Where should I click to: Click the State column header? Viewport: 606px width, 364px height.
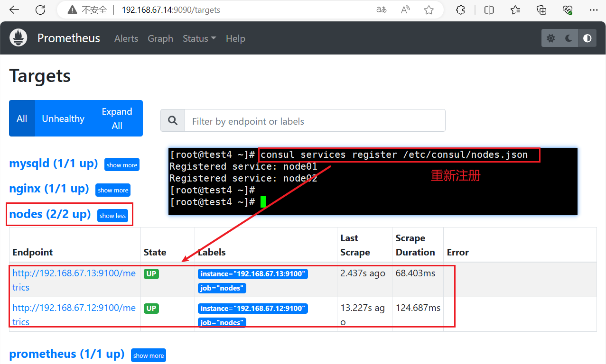pyautogui.click(x=155, y=252)
